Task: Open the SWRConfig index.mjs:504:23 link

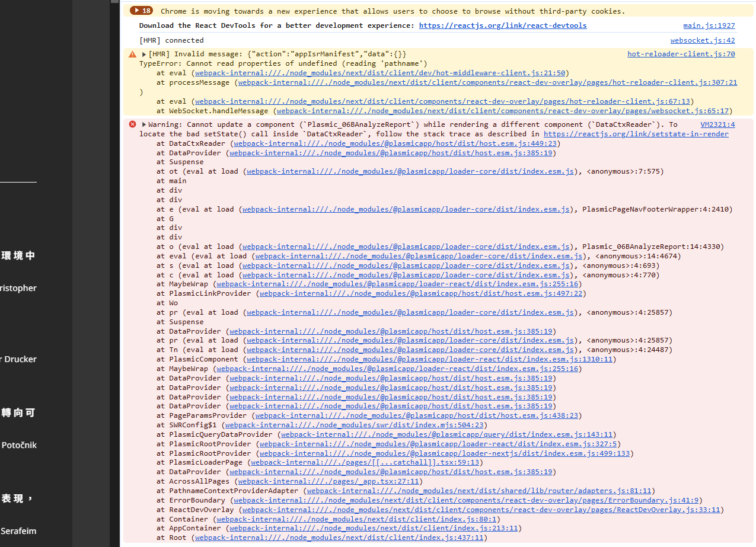Action: tap(354, 425)
